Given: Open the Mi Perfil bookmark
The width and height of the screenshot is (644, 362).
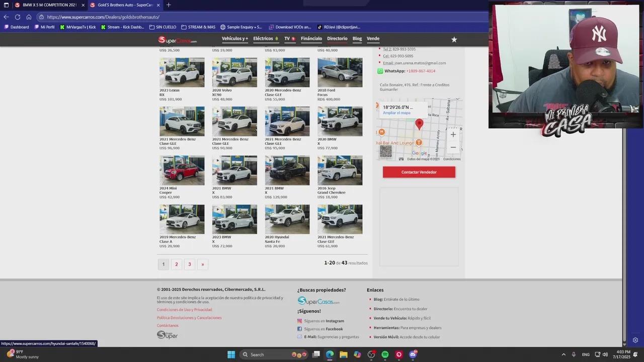Looking at the screenshot, I should coord(44,27).
